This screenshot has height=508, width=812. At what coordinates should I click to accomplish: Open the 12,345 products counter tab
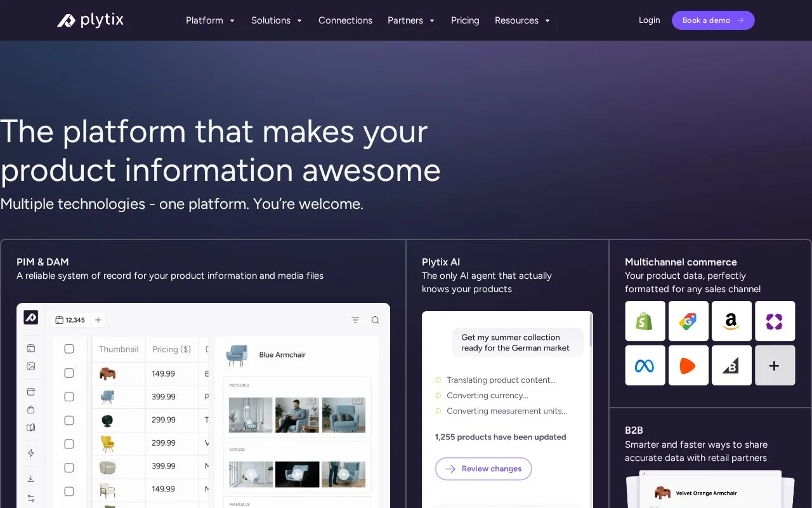coord(70,320)
